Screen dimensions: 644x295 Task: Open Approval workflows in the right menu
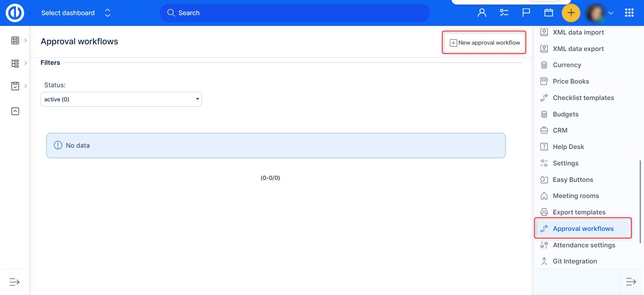pyautogui.click(x=583, y=229)
